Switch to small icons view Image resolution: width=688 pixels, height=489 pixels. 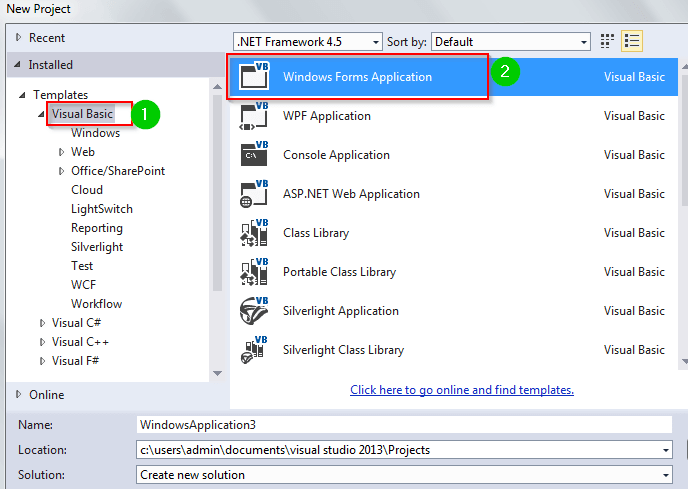coord(608,41)
